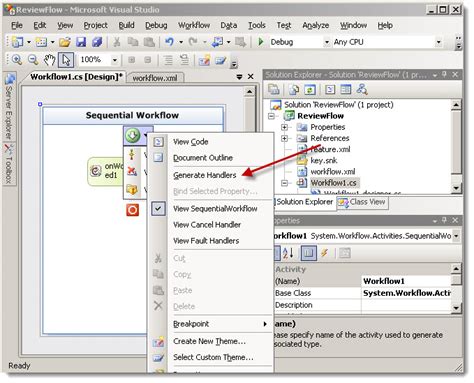Open the Undo history dropdown arrow
Image resolution: width=474 pixels, height=383 pixels.
[181, 42]
